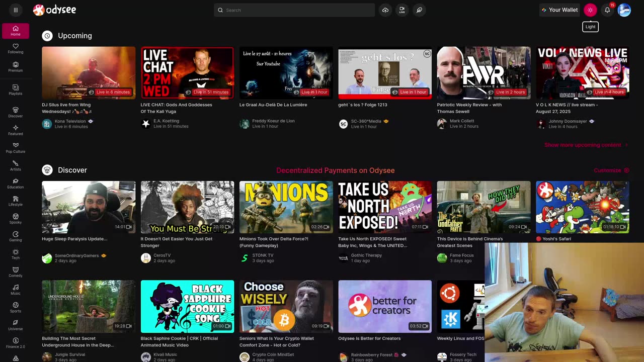This screenshot has height=362, width=644.
Task: Click the Upcoming clock icon
Action: 47,36
